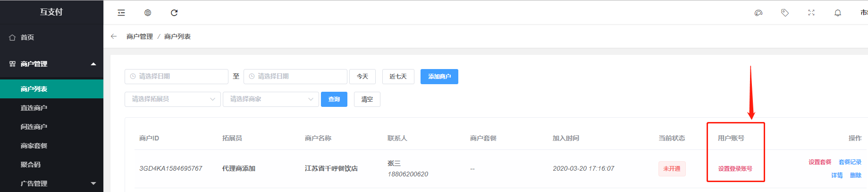Click the 商户列表 breadcrumb
The height and width of the screenshot is (192, 868).
click(x=177, y=36)
